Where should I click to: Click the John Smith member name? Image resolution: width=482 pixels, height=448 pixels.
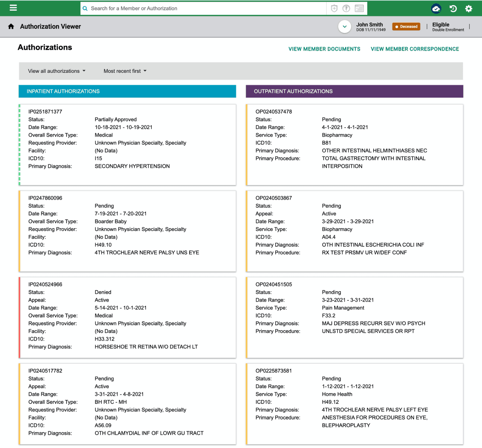(369, 24)
